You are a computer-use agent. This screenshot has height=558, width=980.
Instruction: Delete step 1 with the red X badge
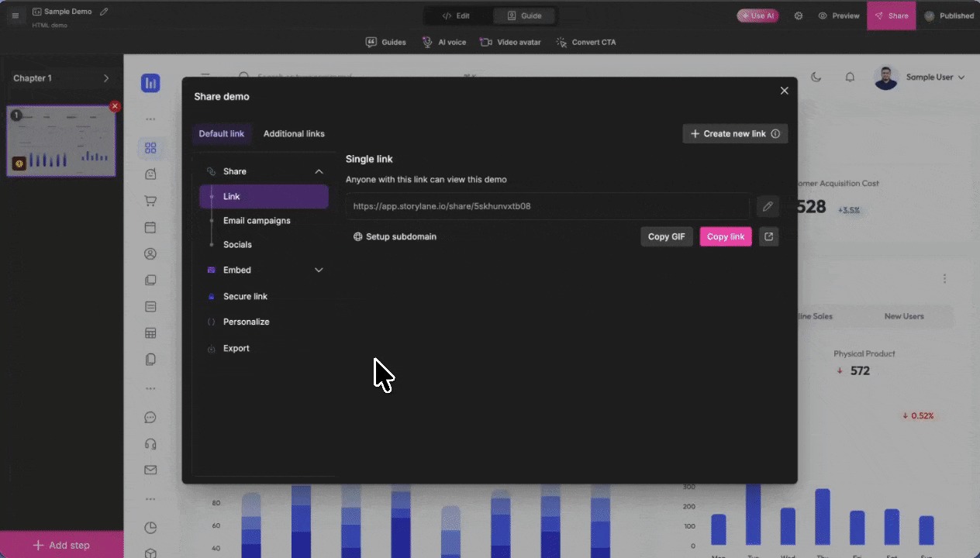click(115, 106)
